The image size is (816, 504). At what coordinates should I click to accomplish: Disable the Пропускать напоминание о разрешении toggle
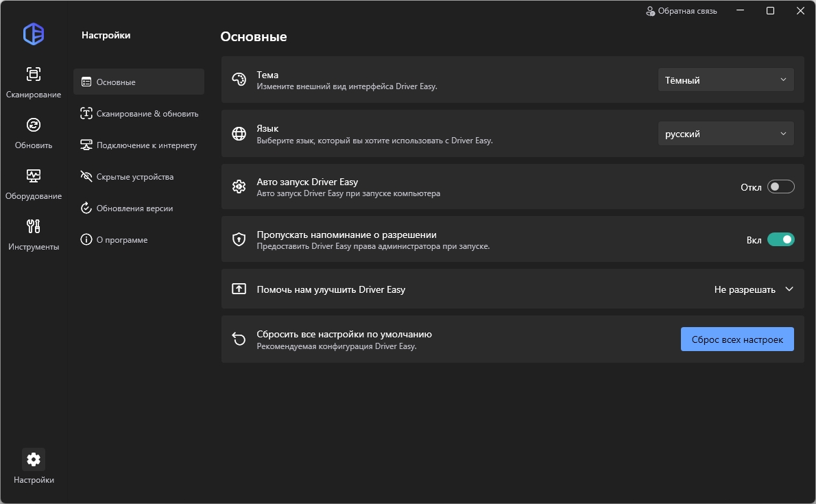(x=780, y=239)
